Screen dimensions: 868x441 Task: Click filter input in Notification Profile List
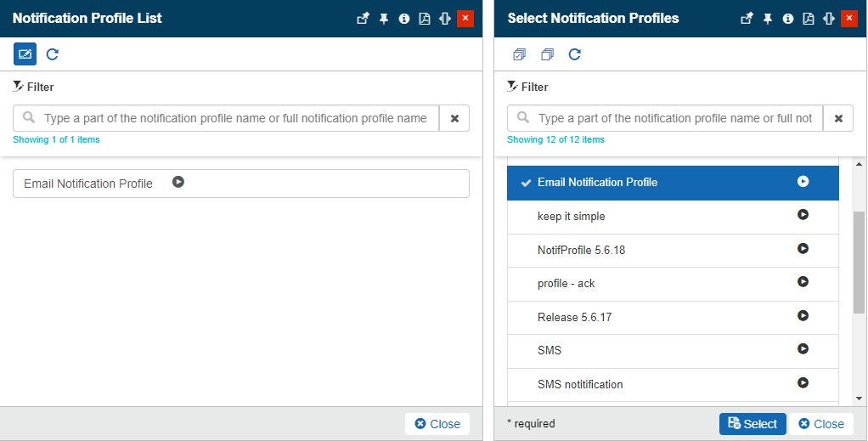click(x=226, y=118)
